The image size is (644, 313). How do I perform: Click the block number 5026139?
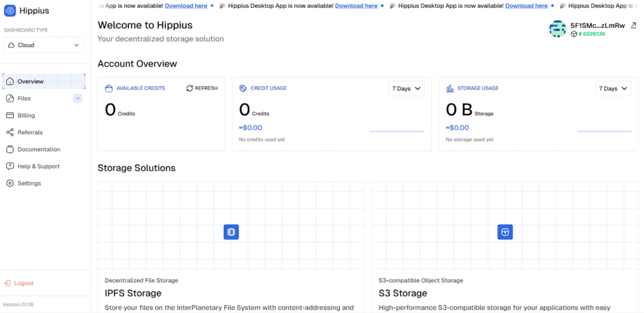click(x=594, y=34)
